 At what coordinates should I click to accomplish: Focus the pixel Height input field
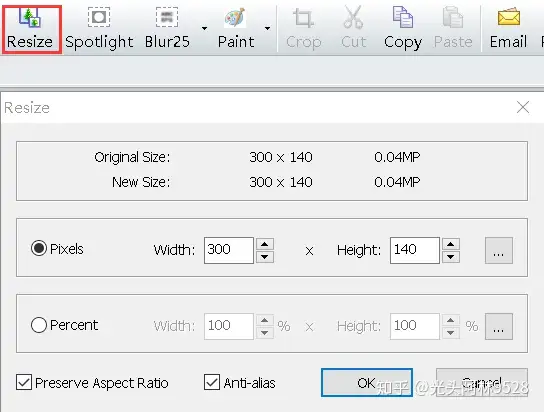point(415,250)
